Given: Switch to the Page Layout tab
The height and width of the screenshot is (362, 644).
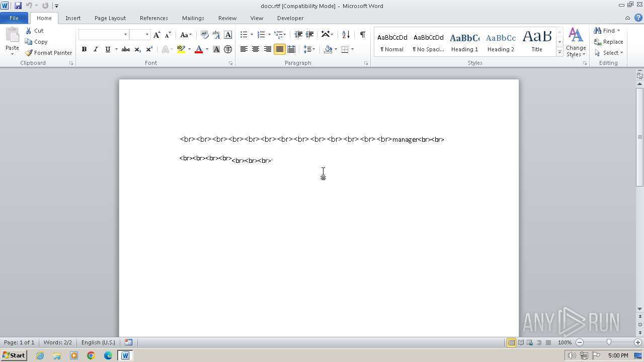Looking at the screenshot, I should click(x=110, y=18).
